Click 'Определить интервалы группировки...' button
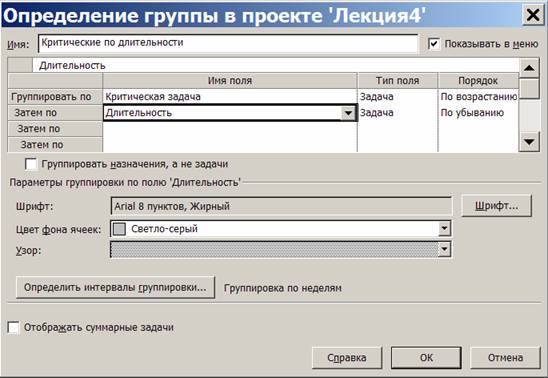This screenshot has height=378, width=548. 115,288
